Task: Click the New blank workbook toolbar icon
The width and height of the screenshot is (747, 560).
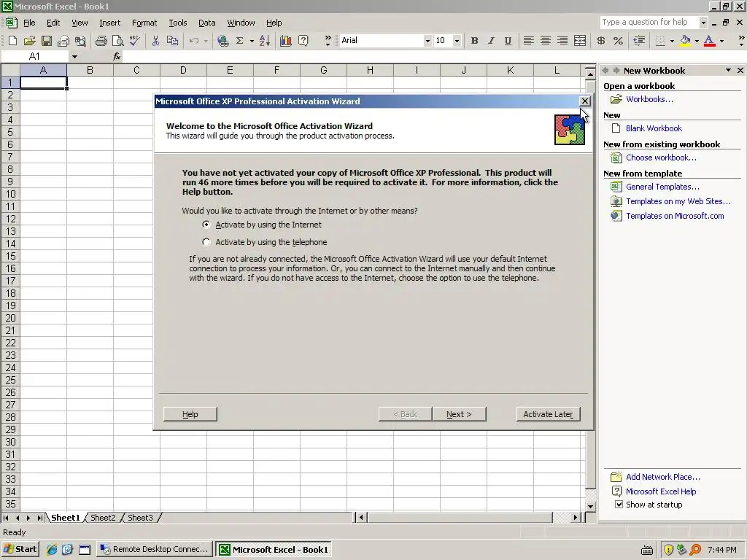Action: tap(13, 41)
